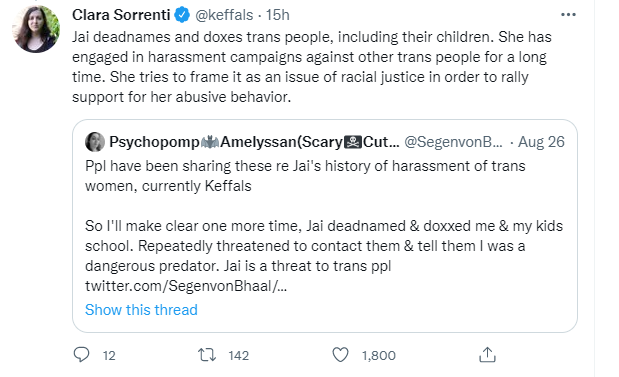The height and width of the screenshot is (377, 619).
Task: View the 1,800 likes count
Action: [379, 355]
